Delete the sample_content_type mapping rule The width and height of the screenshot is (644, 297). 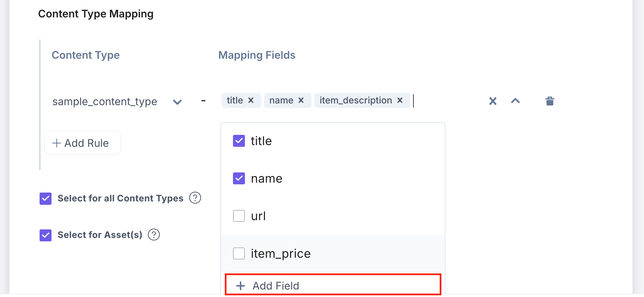pos(550,101)
